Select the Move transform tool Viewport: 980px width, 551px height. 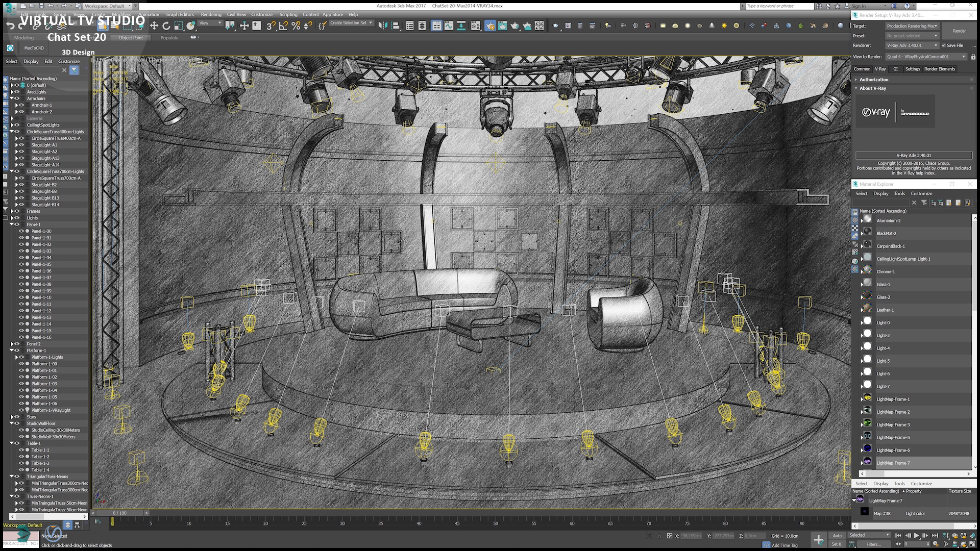pos(154,26)
